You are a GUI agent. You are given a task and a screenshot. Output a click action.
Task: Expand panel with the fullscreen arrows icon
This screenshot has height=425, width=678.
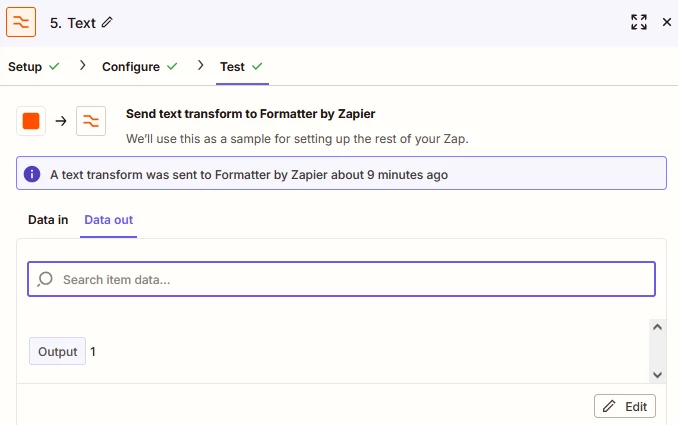(x=639, y=22)
